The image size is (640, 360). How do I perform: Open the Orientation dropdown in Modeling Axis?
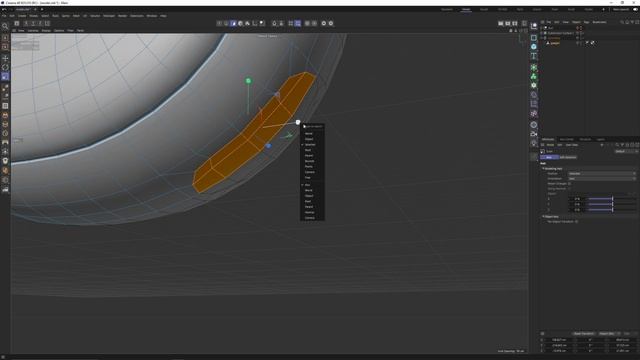[x=602, y=179]
